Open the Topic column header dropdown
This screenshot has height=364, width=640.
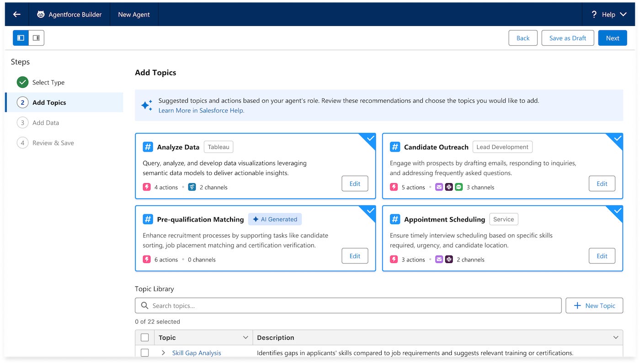click(x=246, y=337)
